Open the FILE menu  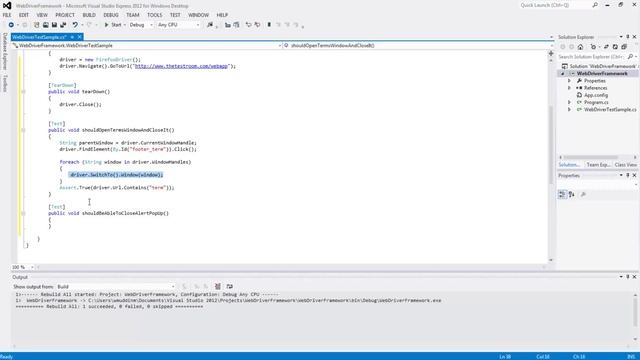pos(7,15)
